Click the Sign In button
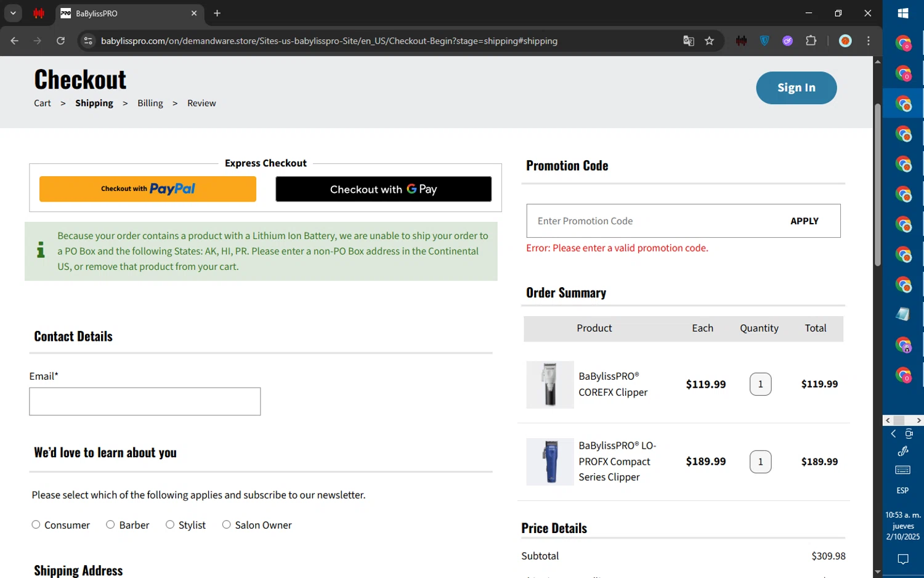924x578 pixels. [796, 88]
